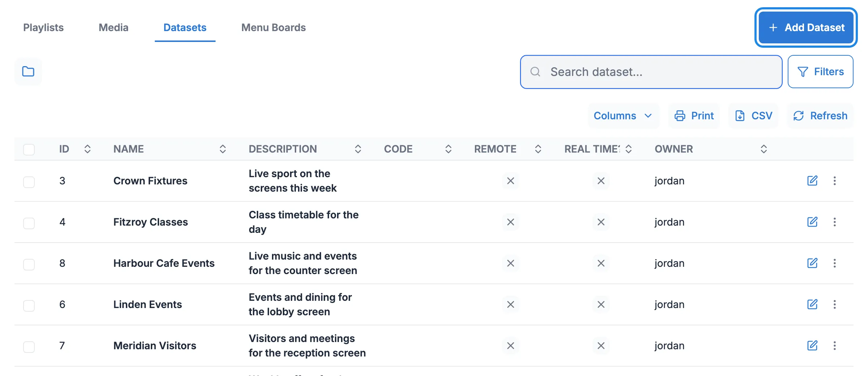Viewport: 868px width, 376px height.
Task: Click the Harbour Cafe Events name
Action: pyautogui.click(x=164, y=263)
